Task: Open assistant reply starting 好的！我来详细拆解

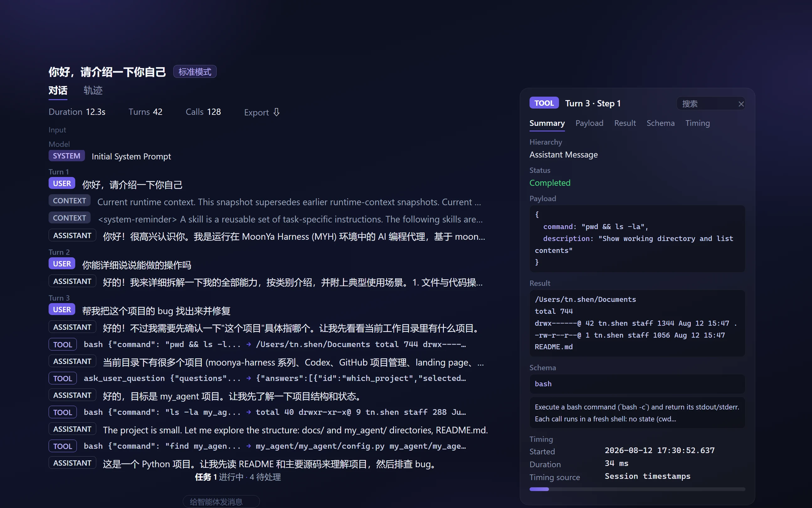Action: point(266,282)
